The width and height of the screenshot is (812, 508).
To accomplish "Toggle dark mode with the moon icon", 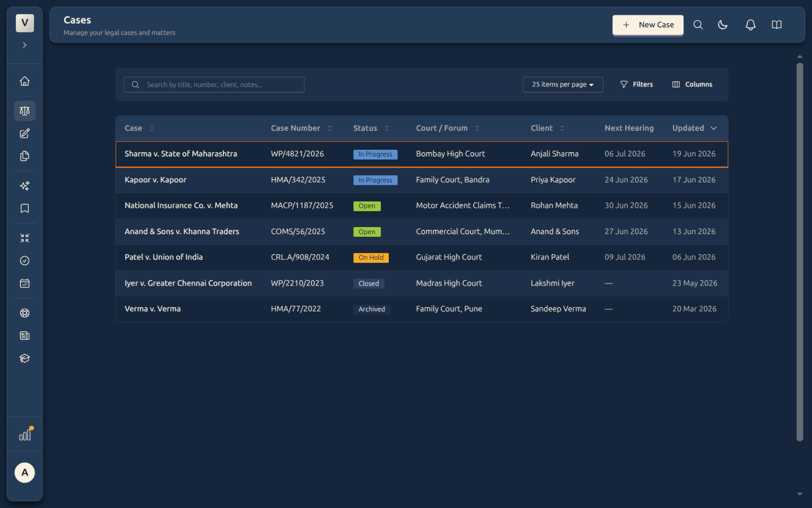I will (723, 25).
